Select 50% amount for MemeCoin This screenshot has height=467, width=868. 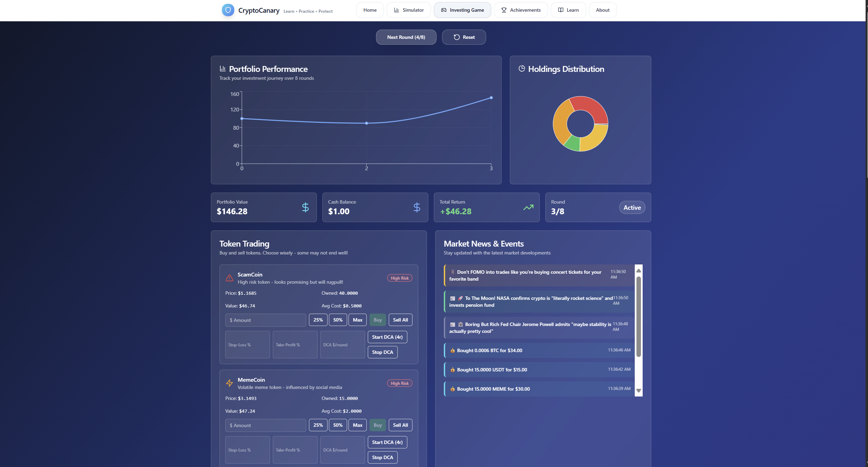point(337,425)
